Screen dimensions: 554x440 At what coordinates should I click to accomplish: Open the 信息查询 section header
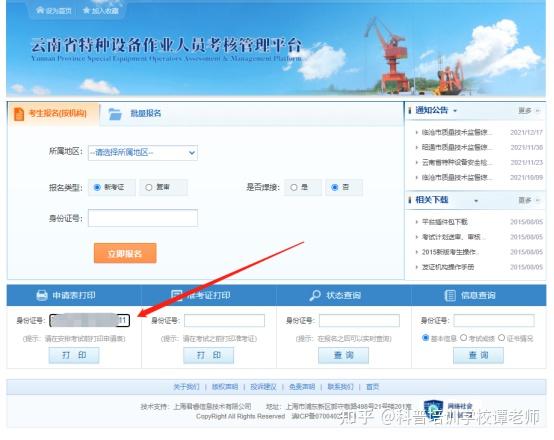(478, 295)
